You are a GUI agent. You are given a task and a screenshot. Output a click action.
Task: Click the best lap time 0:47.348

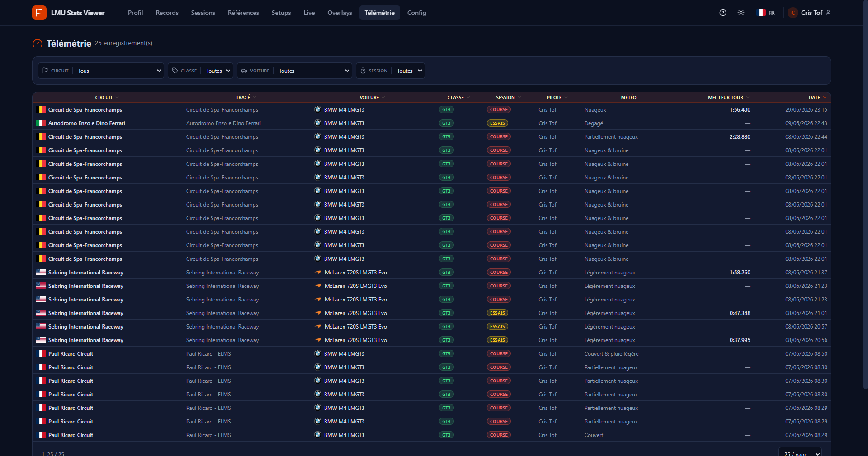tap(740, 313)
